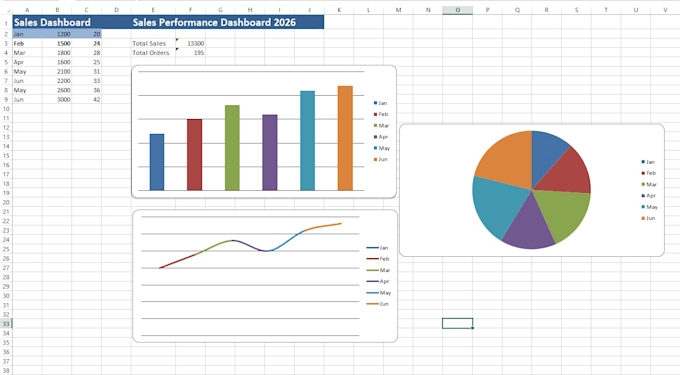Click the teal May bar in bar chart
680x375 pixels.
point(307,141)
